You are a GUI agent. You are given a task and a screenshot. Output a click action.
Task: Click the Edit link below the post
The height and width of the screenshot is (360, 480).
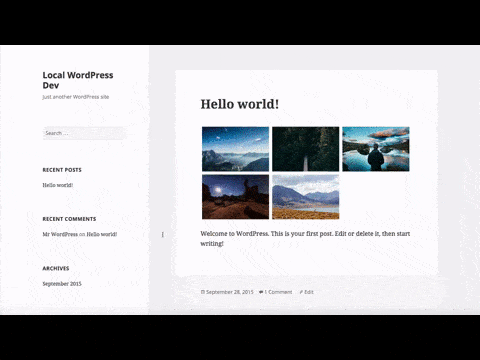[x=309, y=292]
